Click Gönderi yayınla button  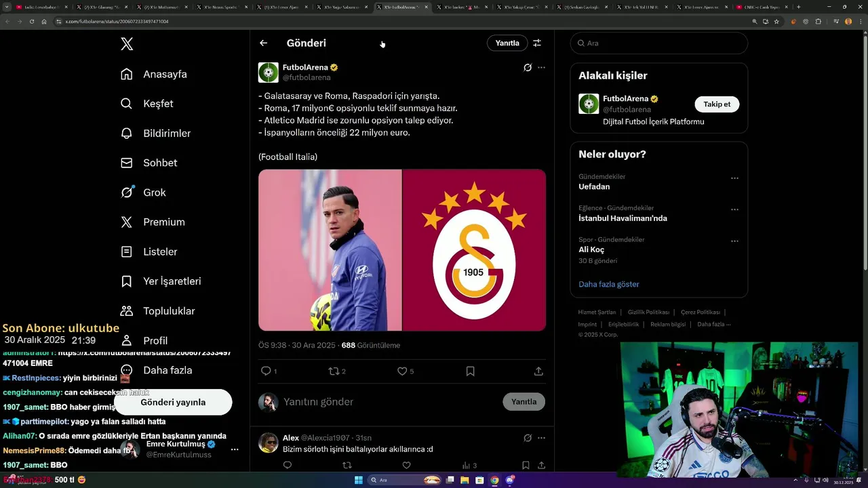(x=173, y=402)
